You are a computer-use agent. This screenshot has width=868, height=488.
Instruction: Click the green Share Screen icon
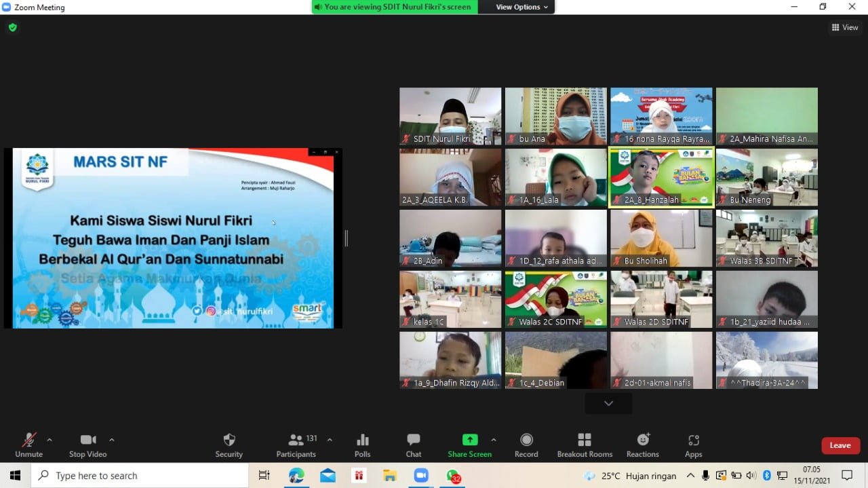point(469,440)
